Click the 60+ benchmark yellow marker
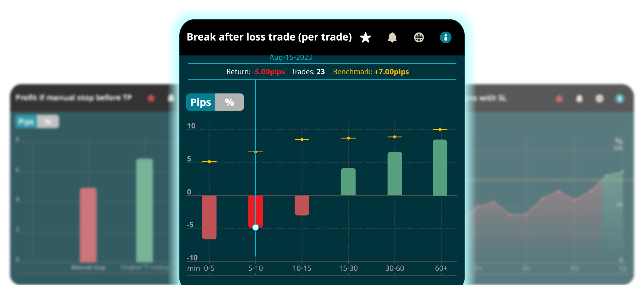Screen dimensions: 644x285 (x=440, y=129)
